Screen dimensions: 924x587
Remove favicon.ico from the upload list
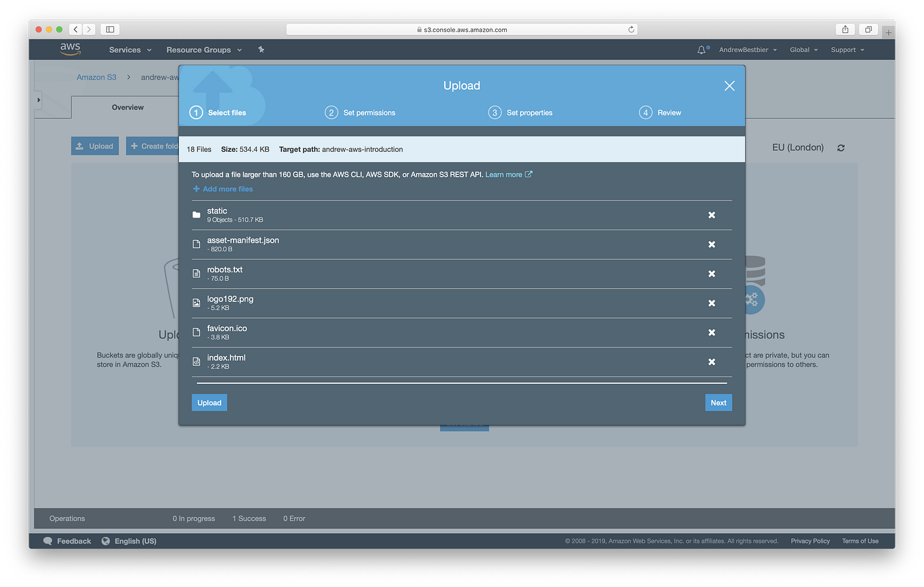coord(711,332)
